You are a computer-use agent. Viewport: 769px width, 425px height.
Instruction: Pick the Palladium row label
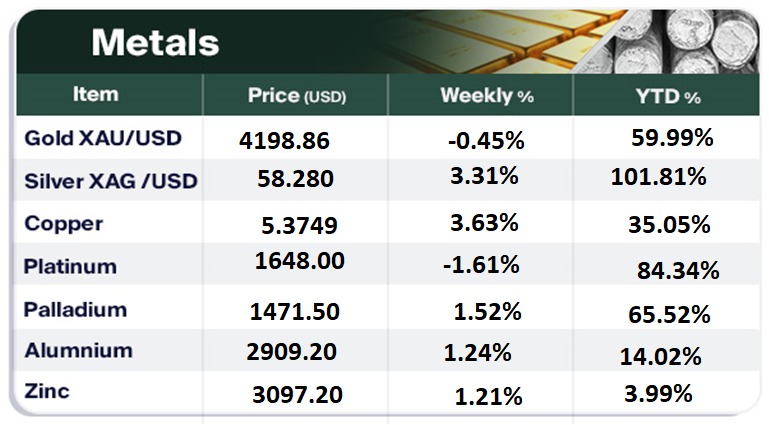click(x=75, y=309)
